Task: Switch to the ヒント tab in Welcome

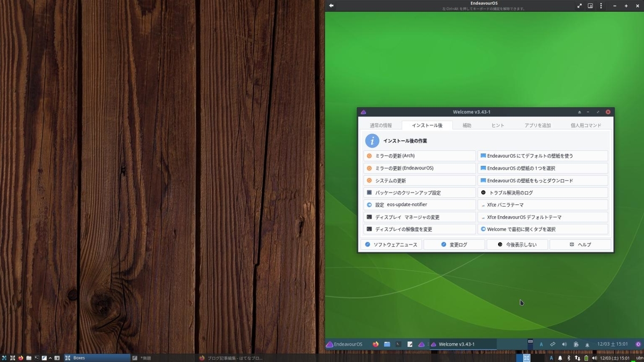Action: pos(497,125)
